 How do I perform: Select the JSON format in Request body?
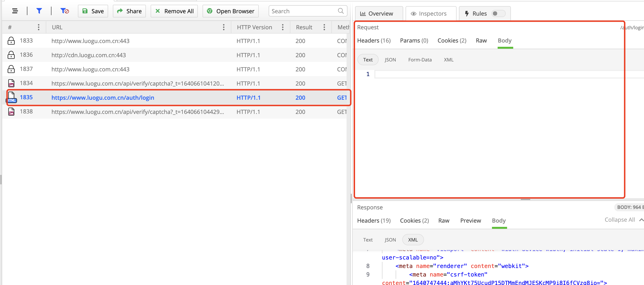pos(390,60)
